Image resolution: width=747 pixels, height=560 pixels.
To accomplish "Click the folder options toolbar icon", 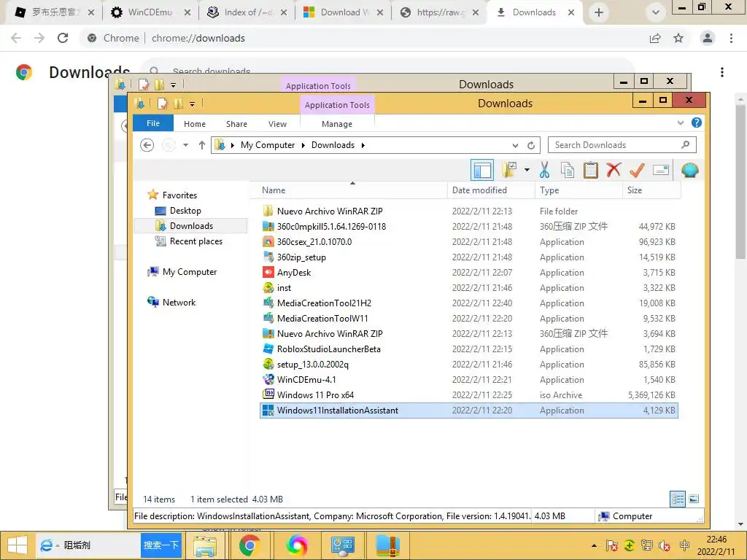I will coord(509,169).
